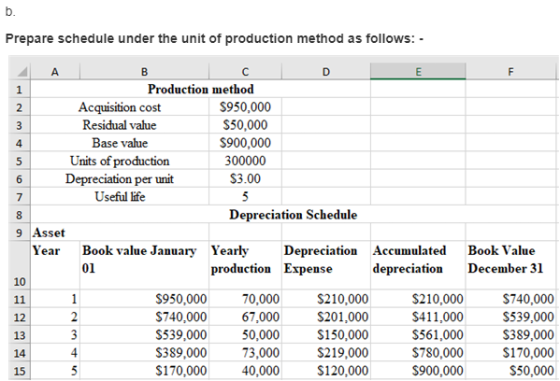Select the $50,000 December 31 book value in row 15

511,371
